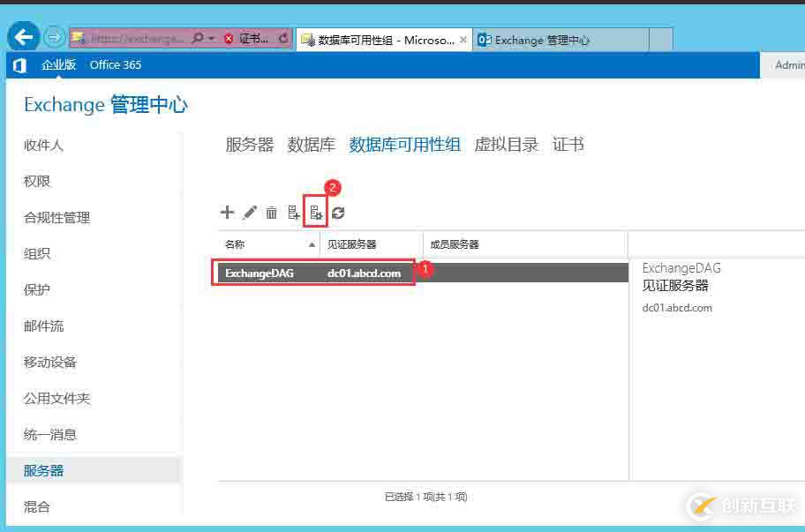
Task: Switch to the 数据库 tab
Action: [311, 145]
